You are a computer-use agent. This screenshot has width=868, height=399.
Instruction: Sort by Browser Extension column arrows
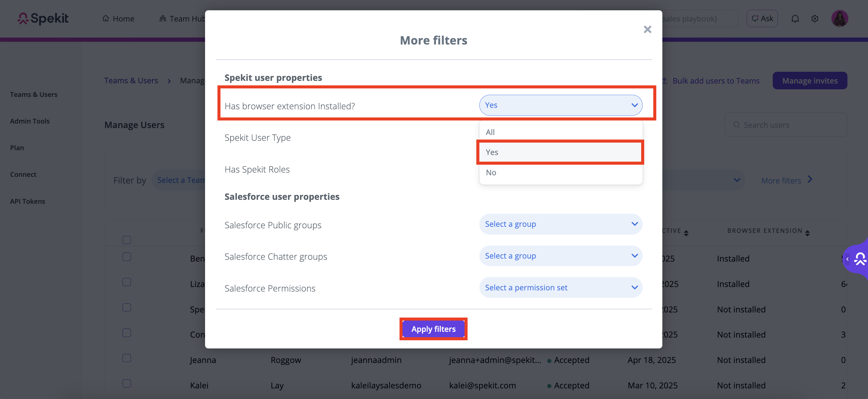click(x=807, y=233)
